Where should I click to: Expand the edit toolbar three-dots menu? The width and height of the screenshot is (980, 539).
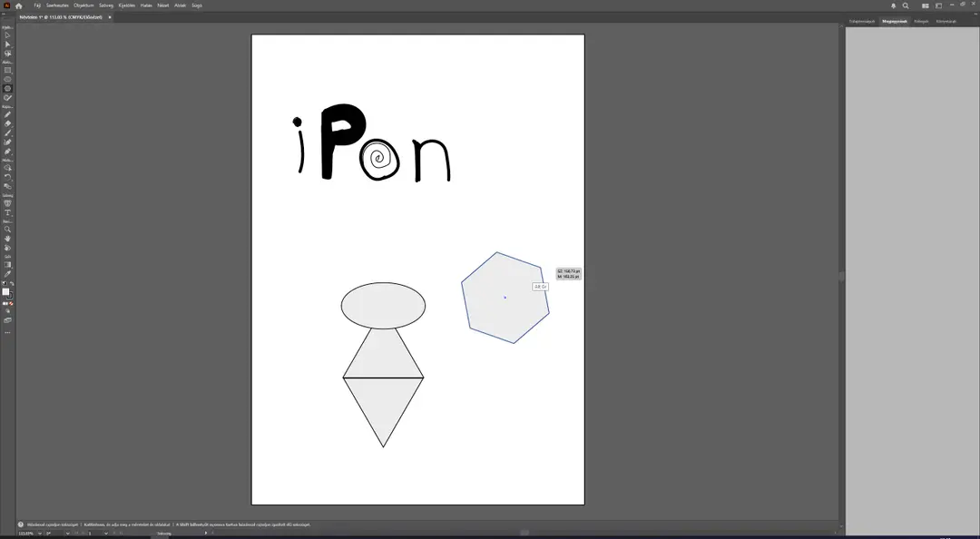pos(7,333)
